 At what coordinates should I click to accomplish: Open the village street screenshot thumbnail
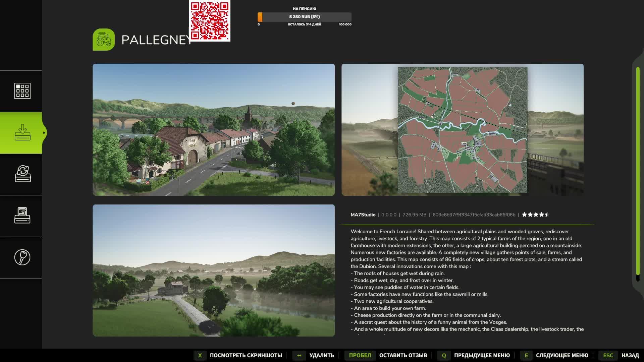(214, 130)
